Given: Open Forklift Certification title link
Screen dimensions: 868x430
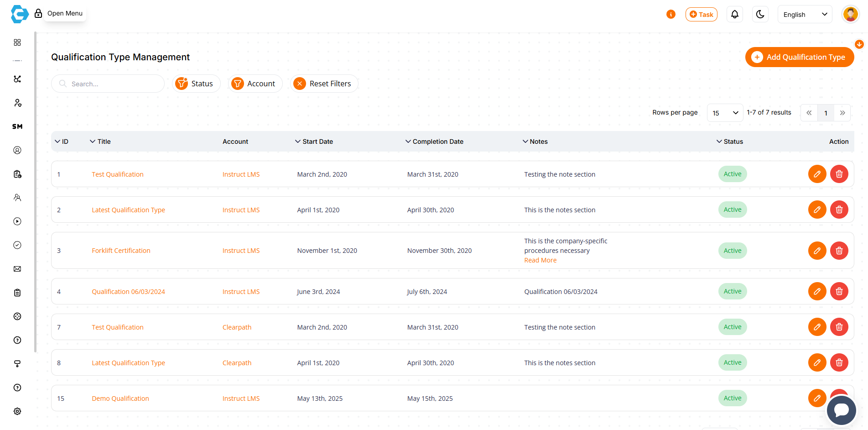Looking at the screenshot, I should tap(121, 251).
